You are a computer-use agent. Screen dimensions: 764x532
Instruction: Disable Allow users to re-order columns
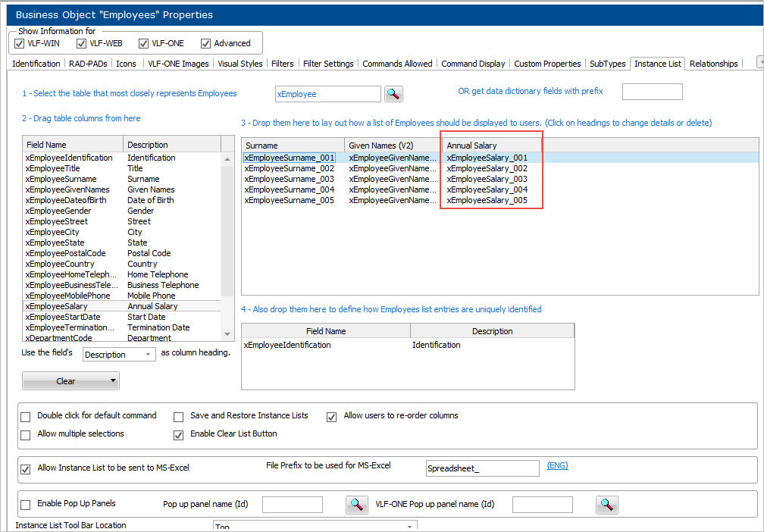331,416
